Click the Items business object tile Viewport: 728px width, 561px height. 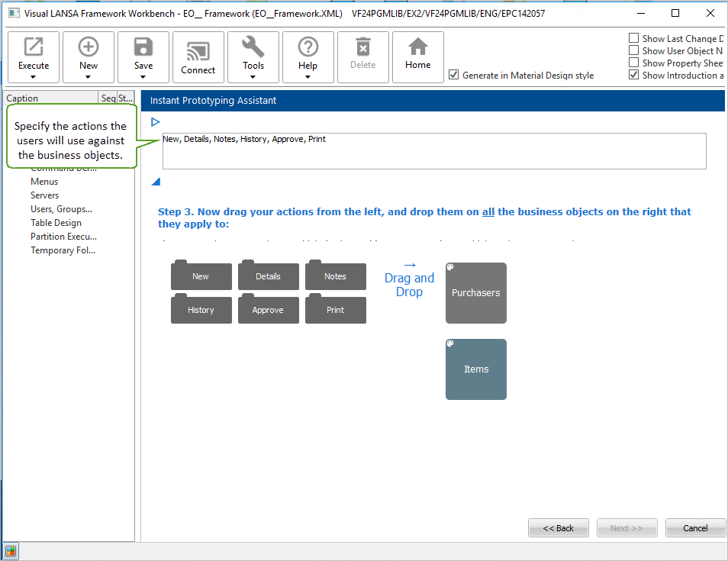(476, 369)
